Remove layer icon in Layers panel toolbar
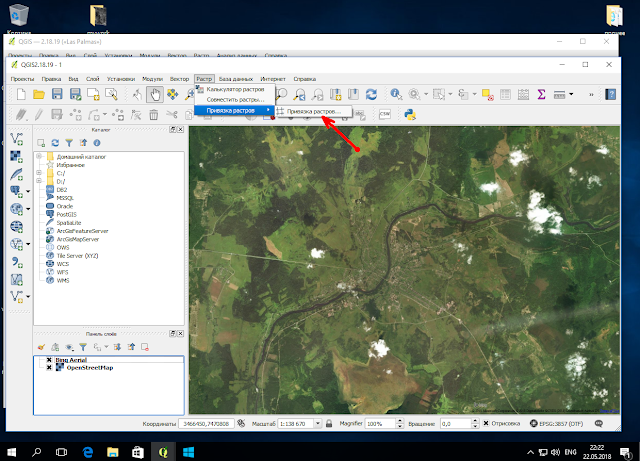The height and width of the screenshot is (461, 640). tap(144, 347)
